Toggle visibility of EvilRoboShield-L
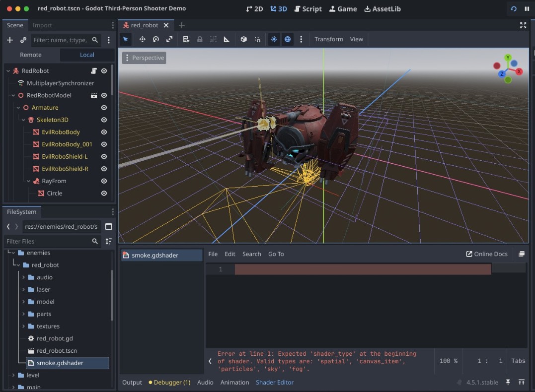This screenshot has height=392, width=535. [104, 156]
